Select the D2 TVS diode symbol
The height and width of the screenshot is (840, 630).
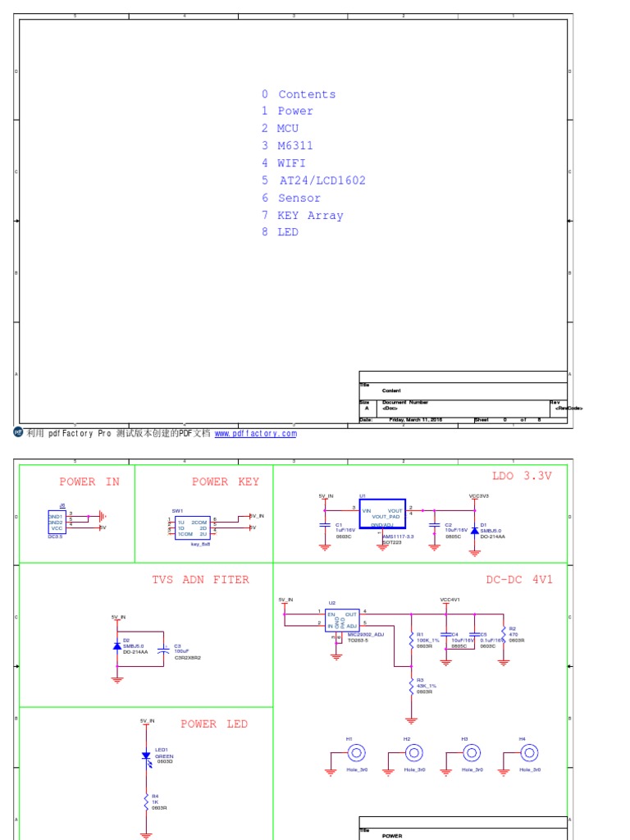tap(117, 646)
